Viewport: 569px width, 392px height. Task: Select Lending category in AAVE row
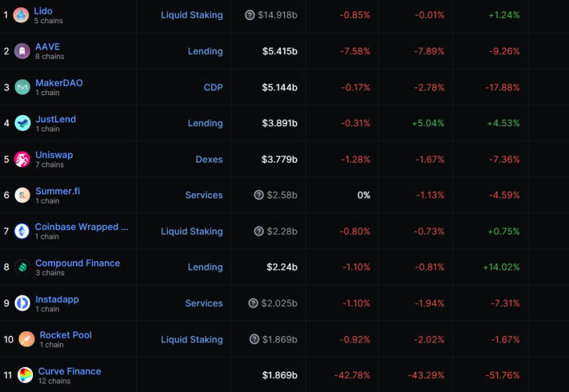205,51
